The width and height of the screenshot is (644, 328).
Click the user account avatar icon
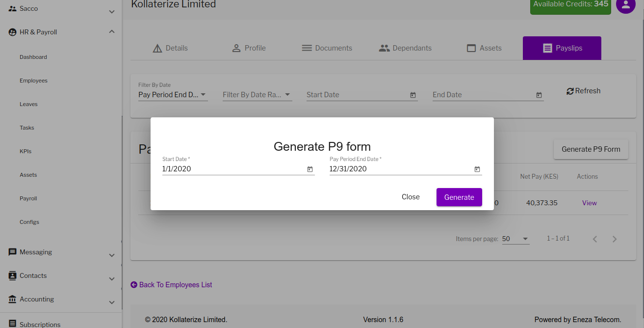click(x=625, y=4)
